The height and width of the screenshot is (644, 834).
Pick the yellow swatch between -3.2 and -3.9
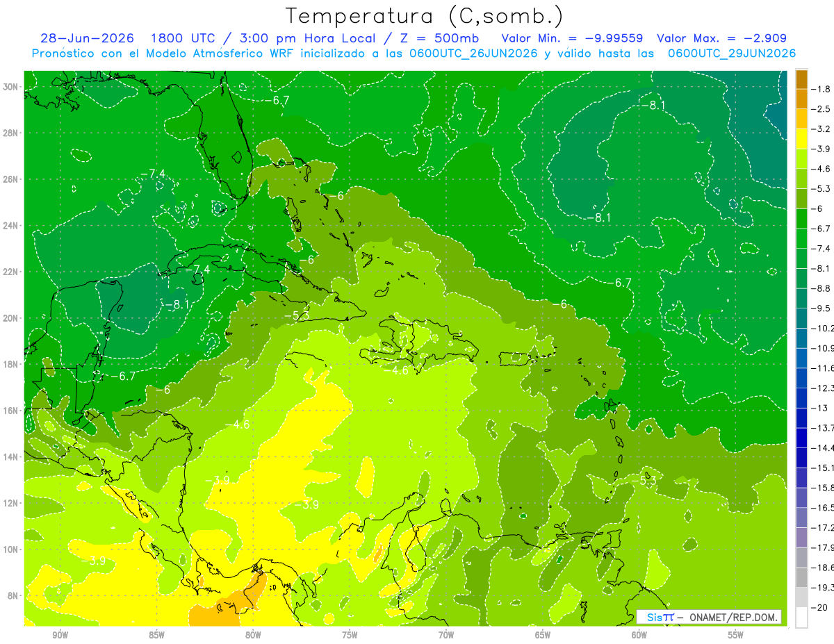click(801, 139)
